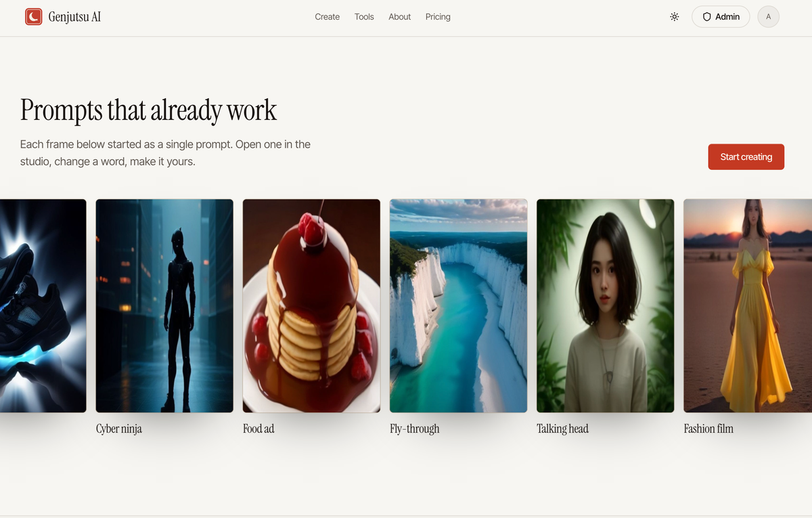Open the Pricing page
The image size is (812, 518).
pyautogui.click(x=438, y=17)
